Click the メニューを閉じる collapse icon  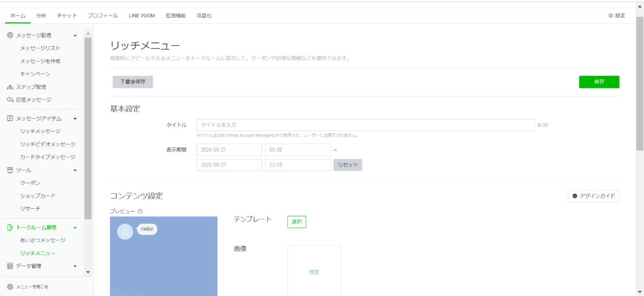click(x=10, y=287)
